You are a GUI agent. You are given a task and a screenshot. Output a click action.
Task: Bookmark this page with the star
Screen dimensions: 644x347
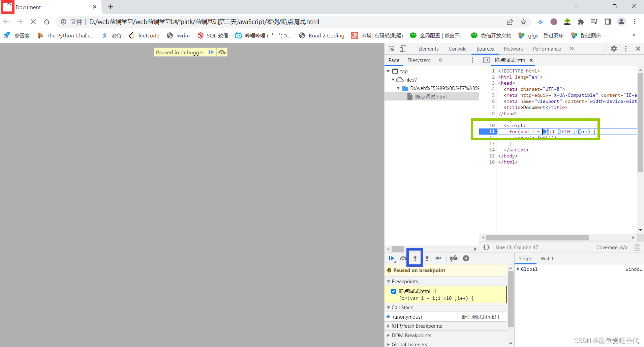coord(523,22)
